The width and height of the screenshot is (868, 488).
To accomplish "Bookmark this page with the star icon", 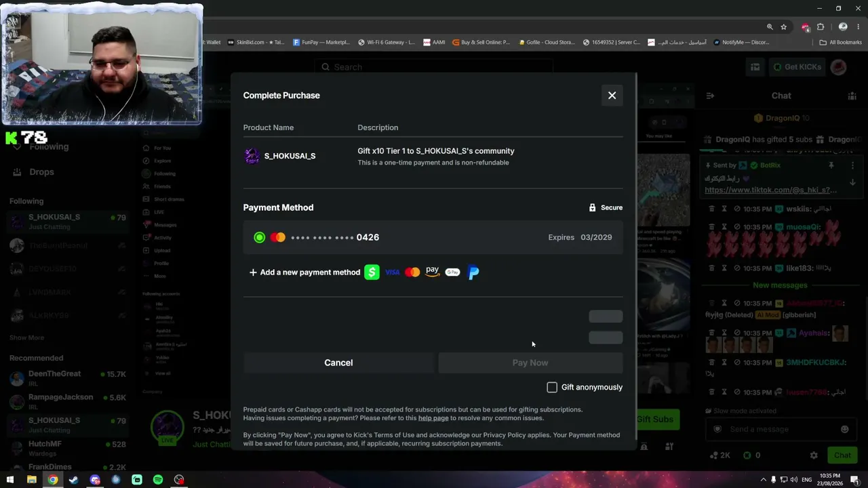I will click(x=783, y=27).
